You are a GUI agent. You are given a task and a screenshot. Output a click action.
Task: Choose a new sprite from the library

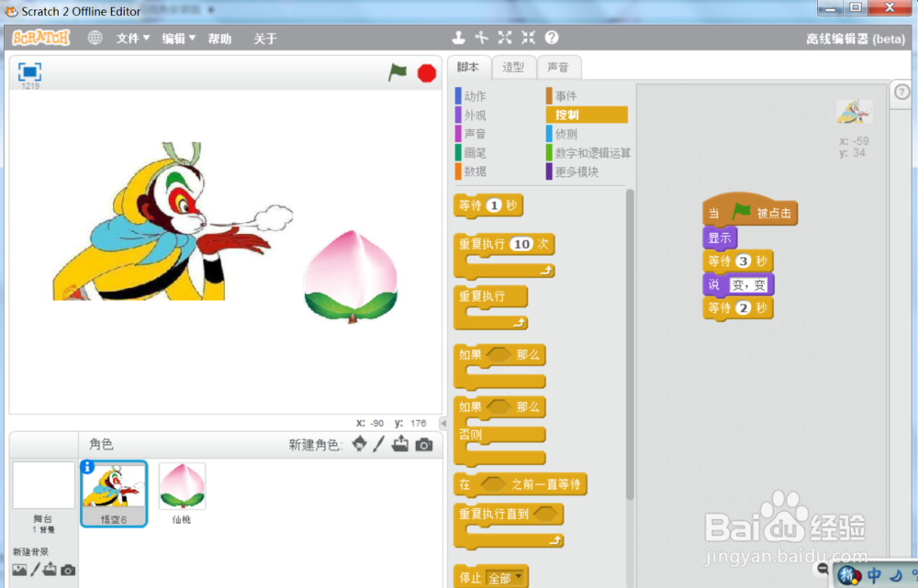(360, 444)
